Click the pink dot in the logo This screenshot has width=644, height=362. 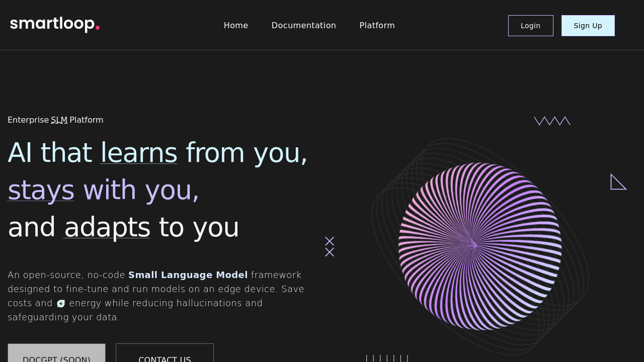click(98, 26)
